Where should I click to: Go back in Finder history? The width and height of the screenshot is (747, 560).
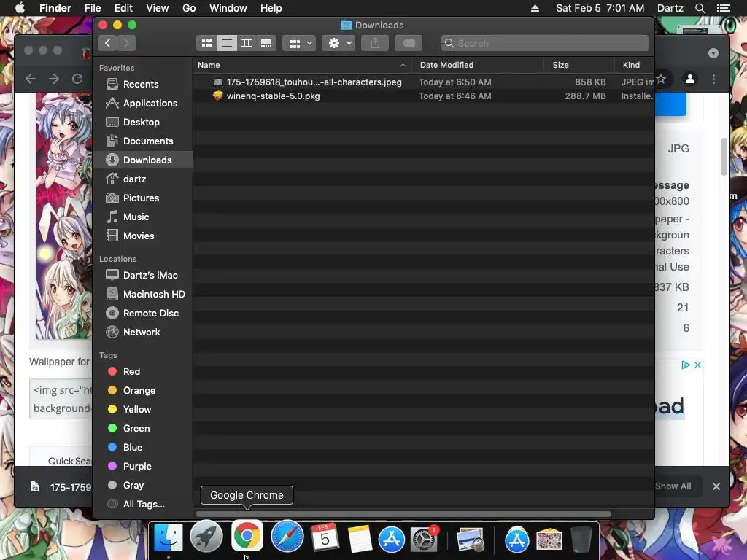pos(108,43)
